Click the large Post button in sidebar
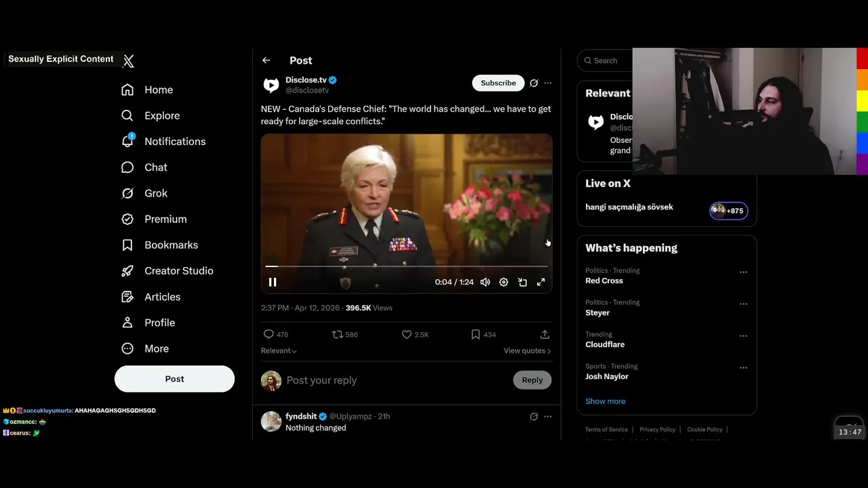 coord(174,379)
